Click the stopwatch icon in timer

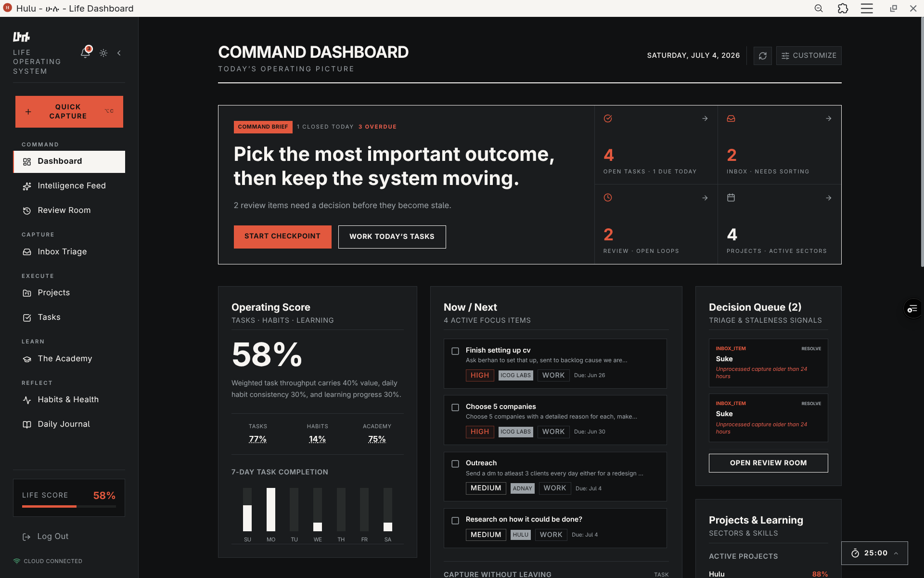pyautogui.click(x=855, y=553)
